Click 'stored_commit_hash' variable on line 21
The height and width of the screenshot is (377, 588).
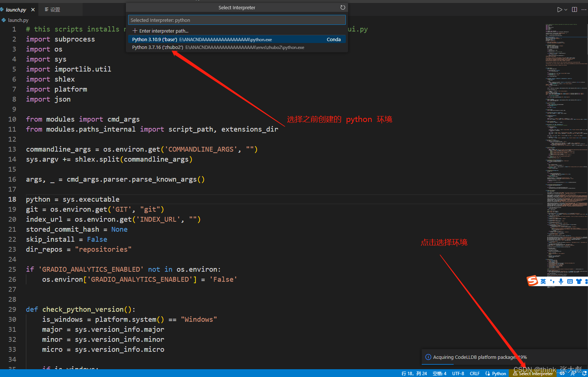tap(63, 229)
